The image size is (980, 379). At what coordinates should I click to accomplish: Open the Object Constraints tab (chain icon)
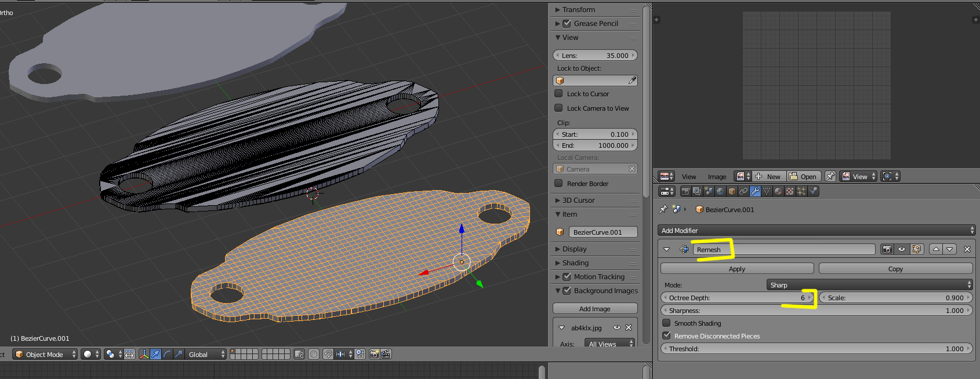(x=743, y=191)
